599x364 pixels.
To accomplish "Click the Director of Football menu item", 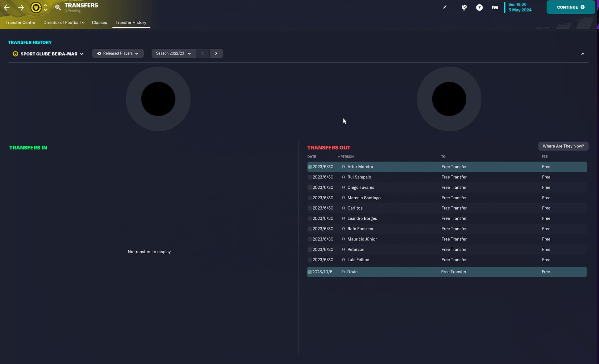I will click(64, 22).
